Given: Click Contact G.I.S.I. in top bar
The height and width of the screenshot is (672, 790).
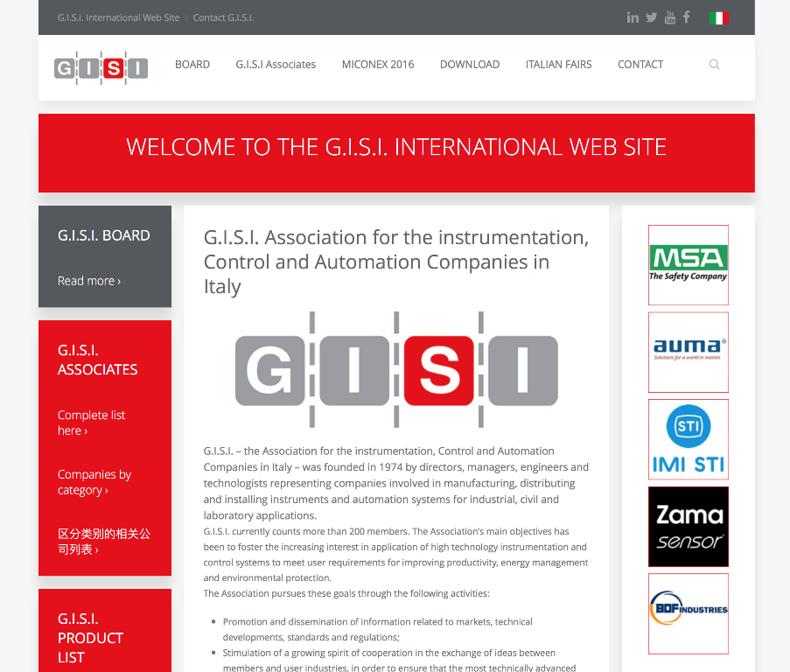Looking at the screenshot, I should 223,17.
